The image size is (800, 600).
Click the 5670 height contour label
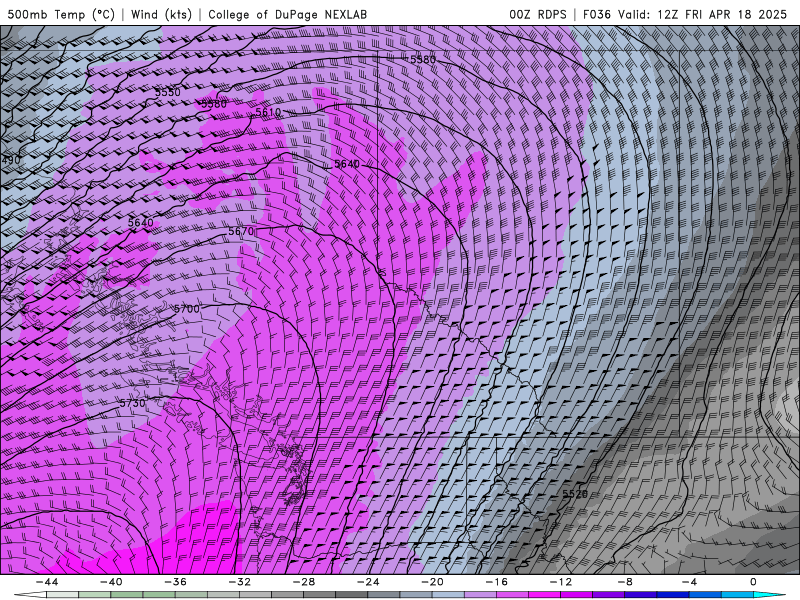tap(241, 231)
